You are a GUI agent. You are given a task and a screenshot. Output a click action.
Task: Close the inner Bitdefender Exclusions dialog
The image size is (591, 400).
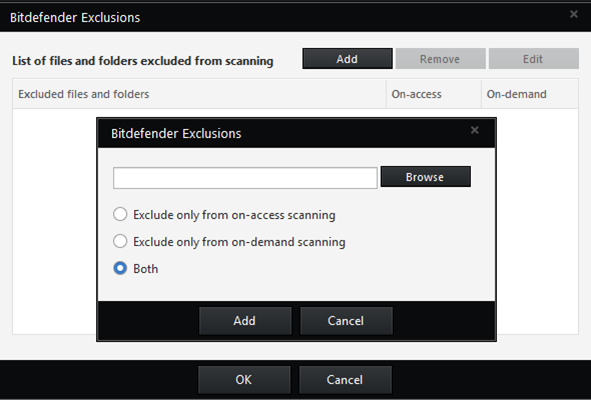tap(475, 130)
